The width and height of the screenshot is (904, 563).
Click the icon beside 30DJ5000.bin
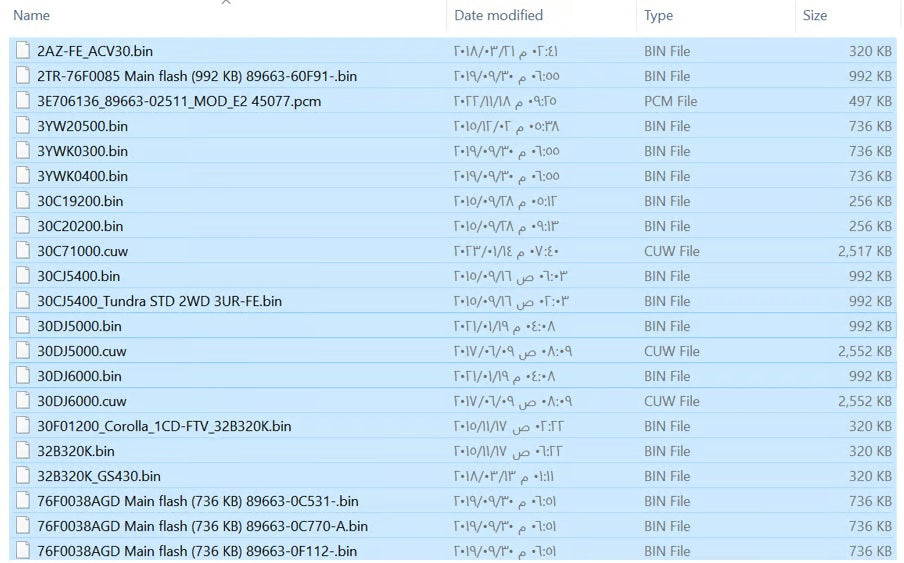tap(23, 326)
